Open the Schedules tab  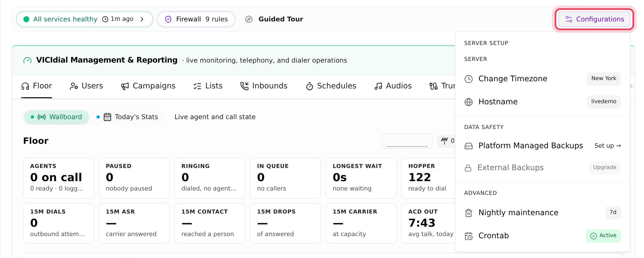point(331,86)
